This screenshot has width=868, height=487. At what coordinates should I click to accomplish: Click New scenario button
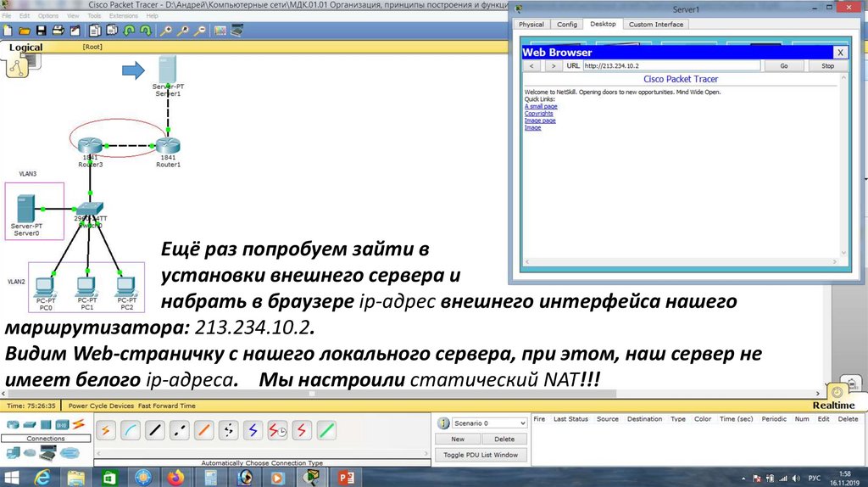pyautogui.click(x=458, y=439)
